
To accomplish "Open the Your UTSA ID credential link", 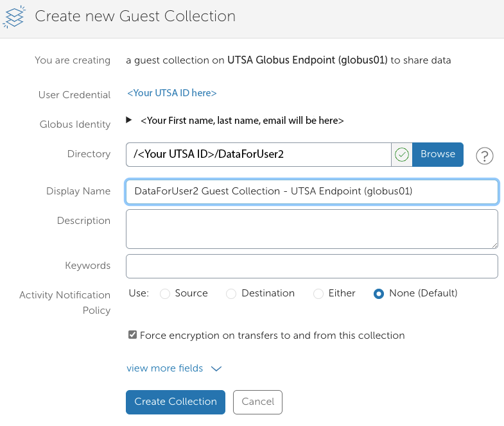I will point(172,93).
